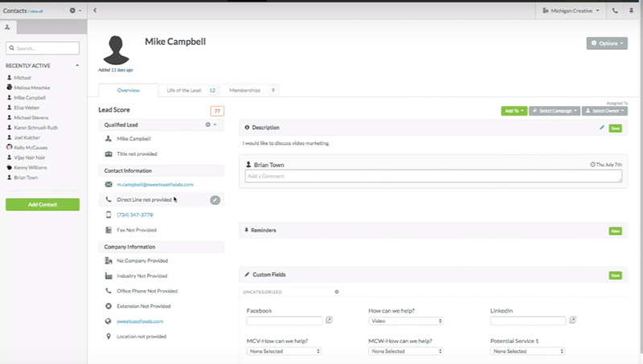Open the sweetsassfoods.com website link

[140, 321]
